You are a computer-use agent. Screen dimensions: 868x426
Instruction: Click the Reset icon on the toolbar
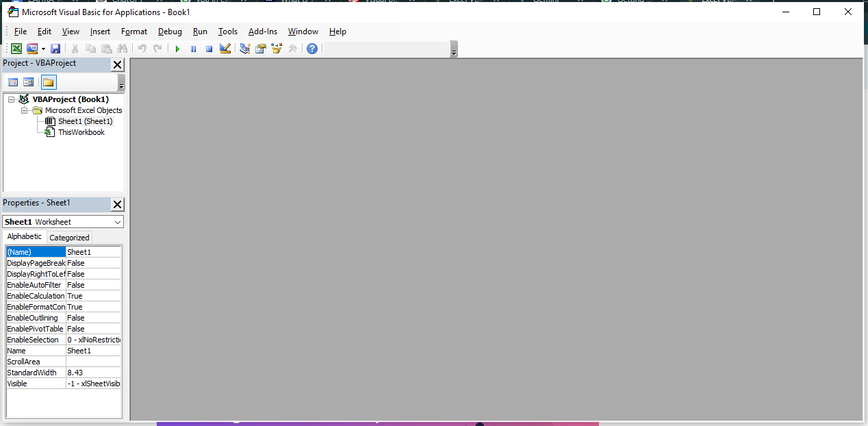click(x=209, y=48)
